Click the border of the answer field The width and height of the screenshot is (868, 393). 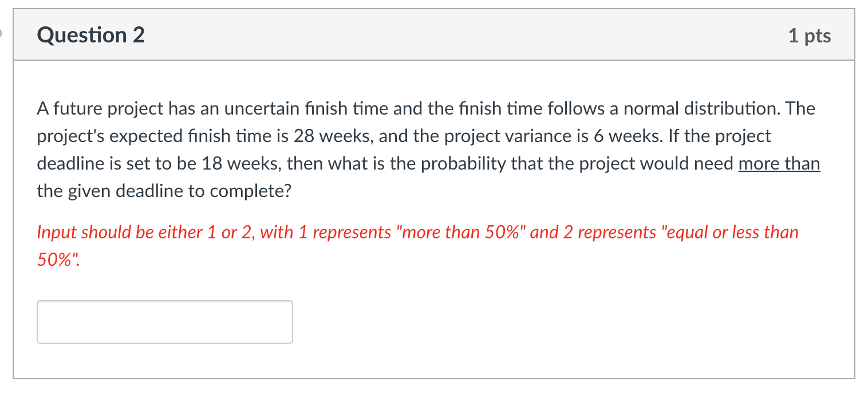point(164,300)
